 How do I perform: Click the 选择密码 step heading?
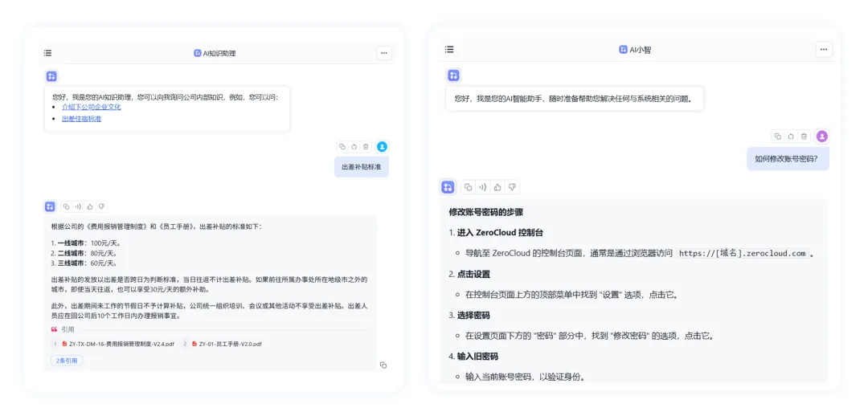469,315
